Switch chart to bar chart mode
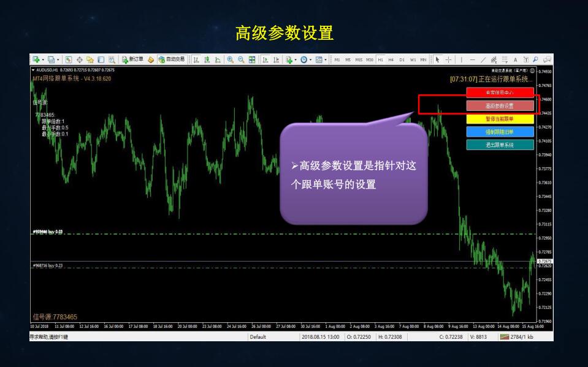588x367 pixels. (x=196, y=59)
